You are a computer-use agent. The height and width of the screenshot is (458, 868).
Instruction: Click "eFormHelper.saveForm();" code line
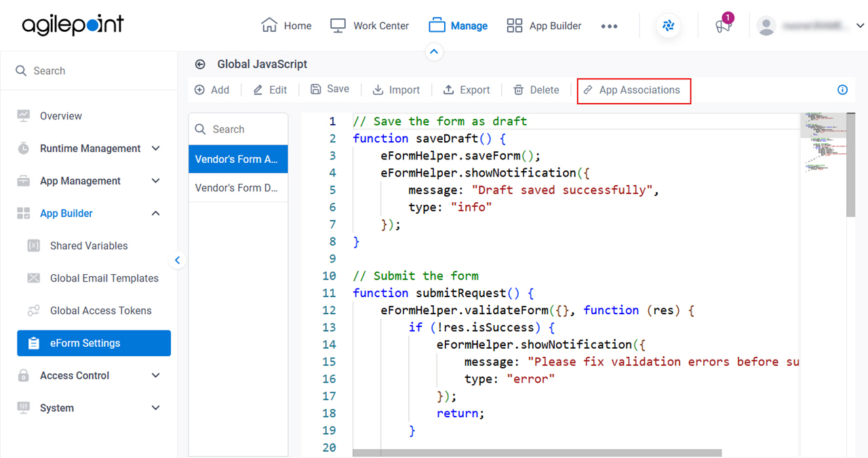(x=460, y=155)
